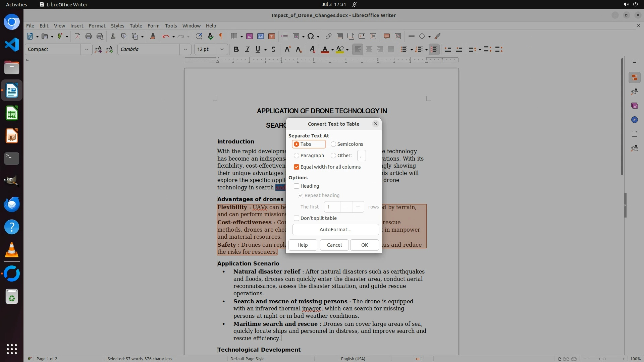
Task: Click the Insert Table toolbar icon
Action: coord(234,36)
